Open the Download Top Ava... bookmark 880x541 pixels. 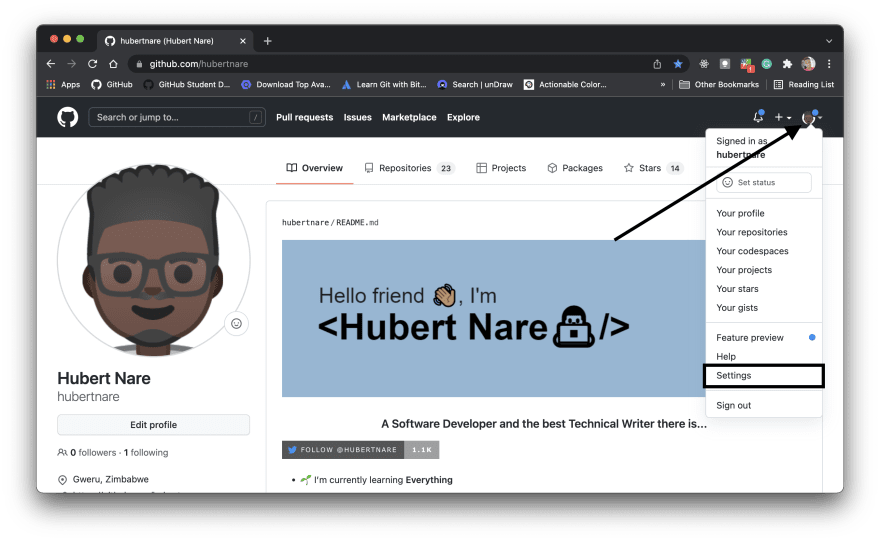(286, 85)
